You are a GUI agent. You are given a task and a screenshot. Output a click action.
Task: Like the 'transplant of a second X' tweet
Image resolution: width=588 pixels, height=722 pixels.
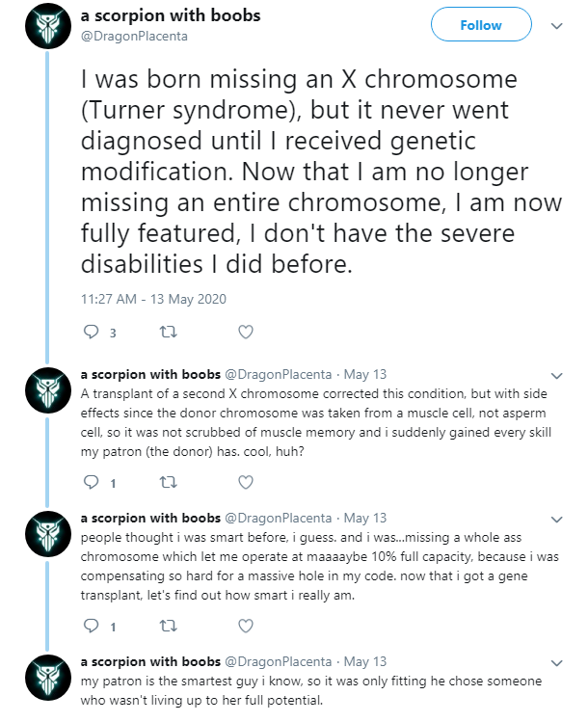click(x=246, y=483)
